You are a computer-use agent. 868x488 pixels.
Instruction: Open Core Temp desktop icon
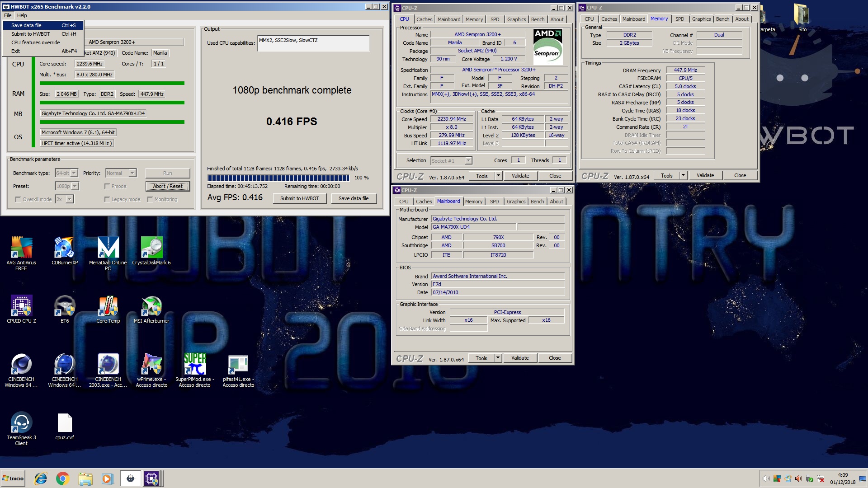point(108,309)
